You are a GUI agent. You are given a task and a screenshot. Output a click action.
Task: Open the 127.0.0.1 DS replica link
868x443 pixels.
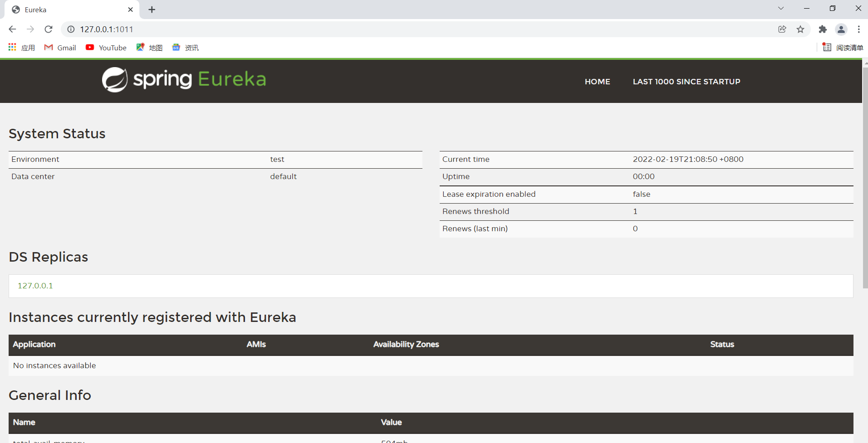tap(35, 286)
